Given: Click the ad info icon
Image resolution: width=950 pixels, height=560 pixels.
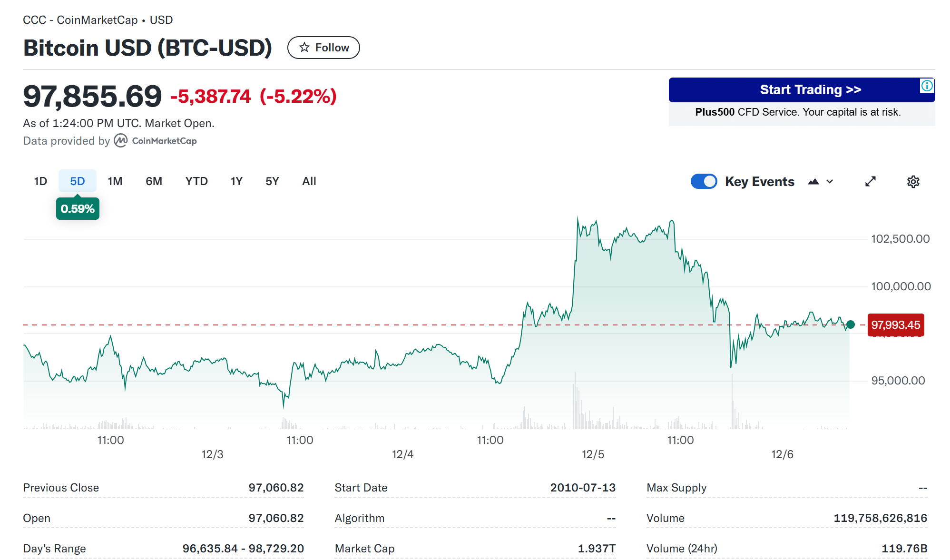Looking at the screenshot, I should 927,86.
